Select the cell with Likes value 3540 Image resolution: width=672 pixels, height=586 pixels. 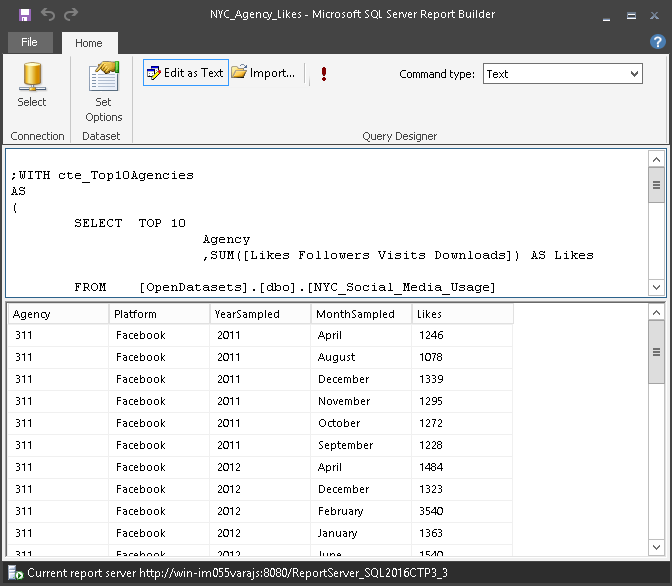(462, 511)
